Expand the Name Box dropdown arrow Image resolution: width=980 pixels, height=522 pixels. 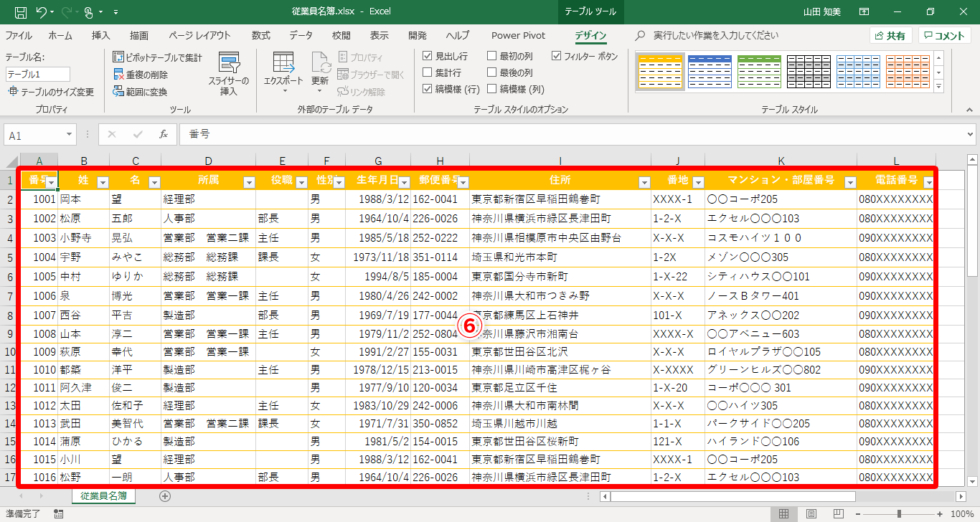(x=70, y=135)
